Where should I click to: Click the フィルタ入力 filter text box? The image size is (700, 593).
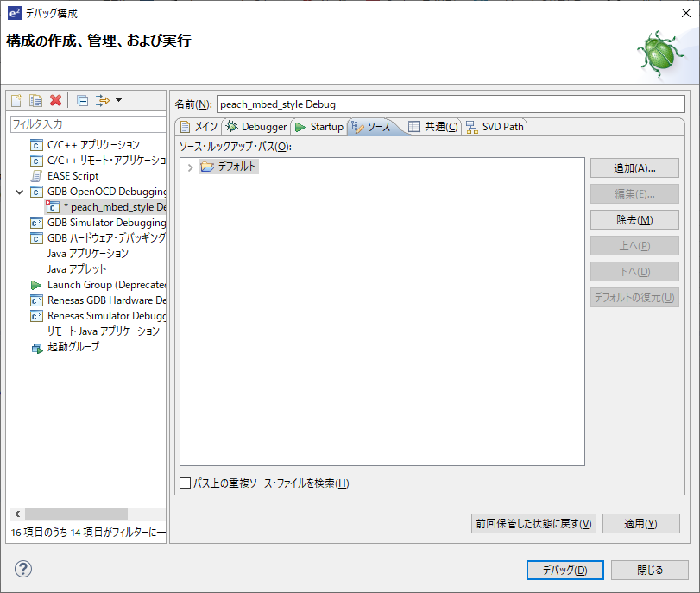tap(87, 124)
